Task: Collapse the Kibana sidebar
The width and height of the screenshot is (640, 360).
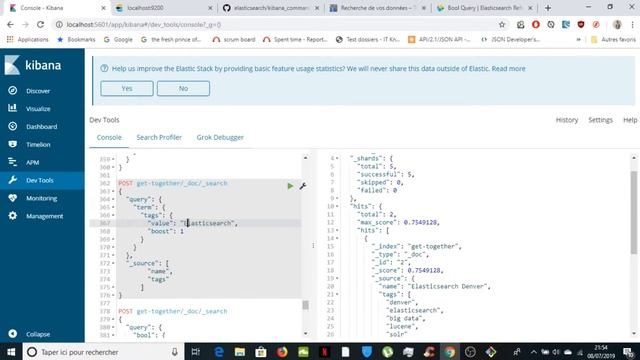Action: 38,334
